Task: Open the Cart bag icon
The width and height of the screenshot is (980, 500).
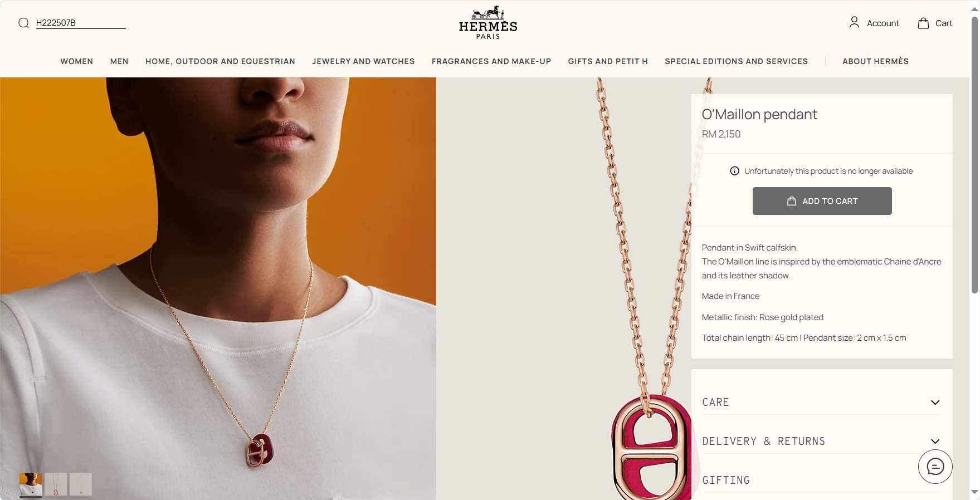Action: pos(923,23)
